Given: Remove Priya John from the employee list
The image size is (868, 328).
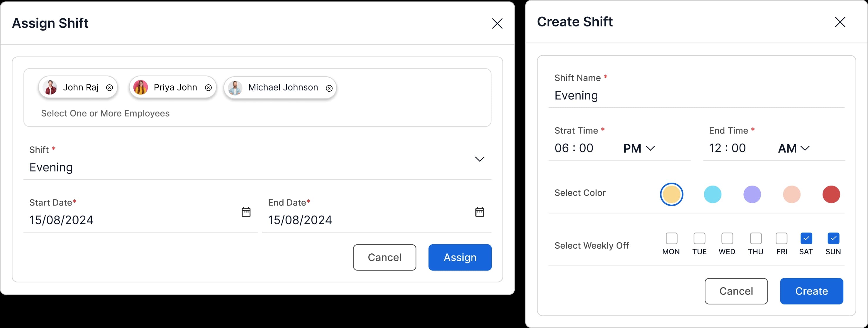Looking at the screenshot, I should point(208,88).
